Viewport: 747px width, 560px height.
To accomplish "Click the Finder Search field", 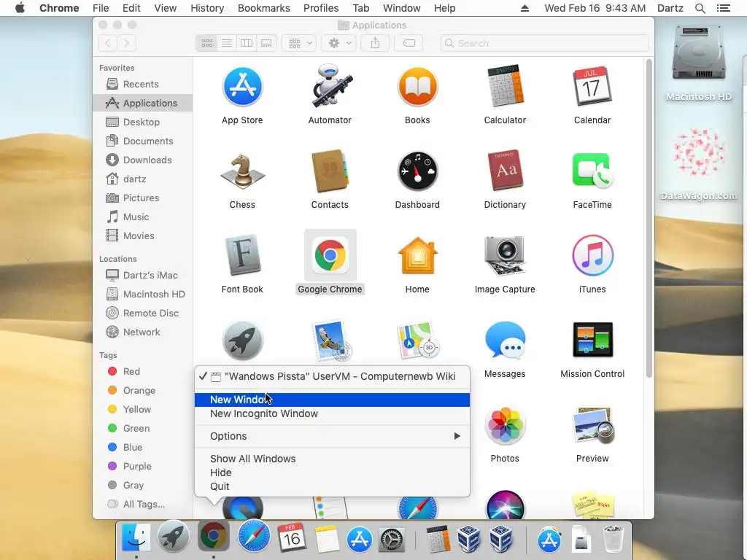I will [x=544, y=43].
